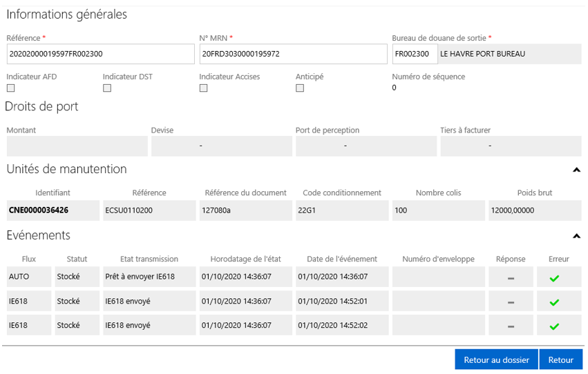
Task: Click Nombre colis value 100
Action: (x=401, y=210)
